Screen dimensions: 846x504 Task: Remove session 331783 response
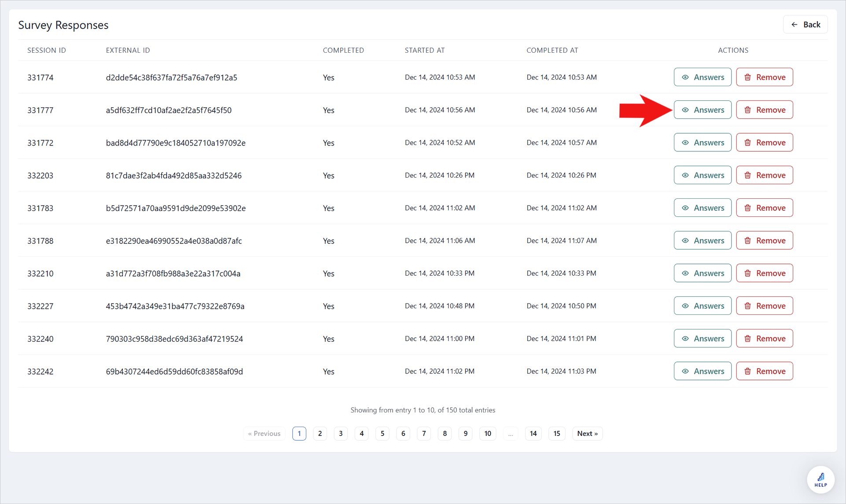(x=765, y=208)
